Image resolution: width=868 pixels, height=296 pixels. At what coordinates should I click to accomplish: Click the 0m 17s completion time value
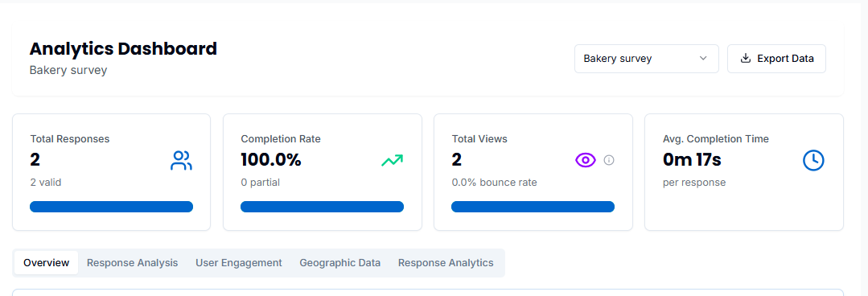pos(692,160)
